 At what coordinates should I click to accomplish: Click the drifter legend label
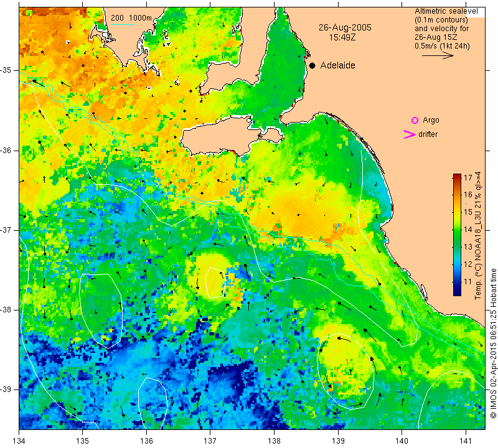click(428, 134)
